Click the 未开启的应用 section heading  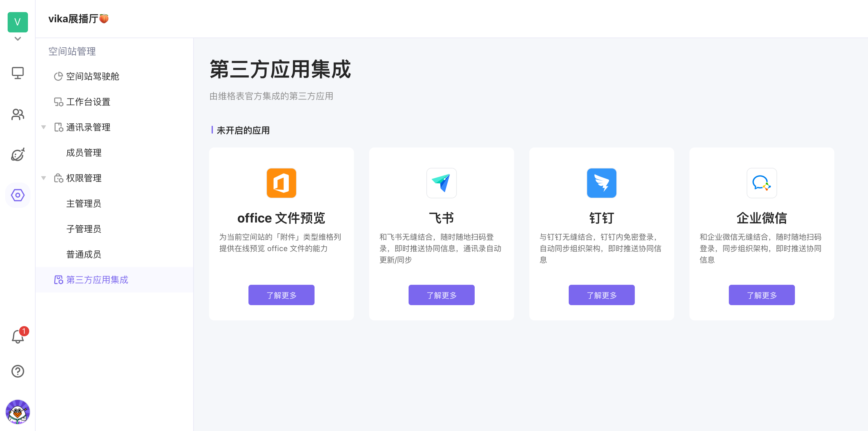tap(243, 130)
